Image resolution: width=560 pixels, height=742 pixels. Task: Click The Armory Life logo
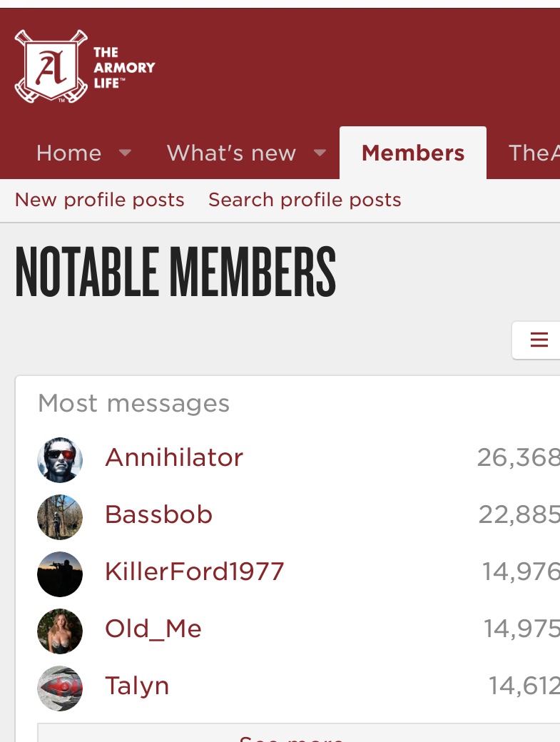pos(84,67)
